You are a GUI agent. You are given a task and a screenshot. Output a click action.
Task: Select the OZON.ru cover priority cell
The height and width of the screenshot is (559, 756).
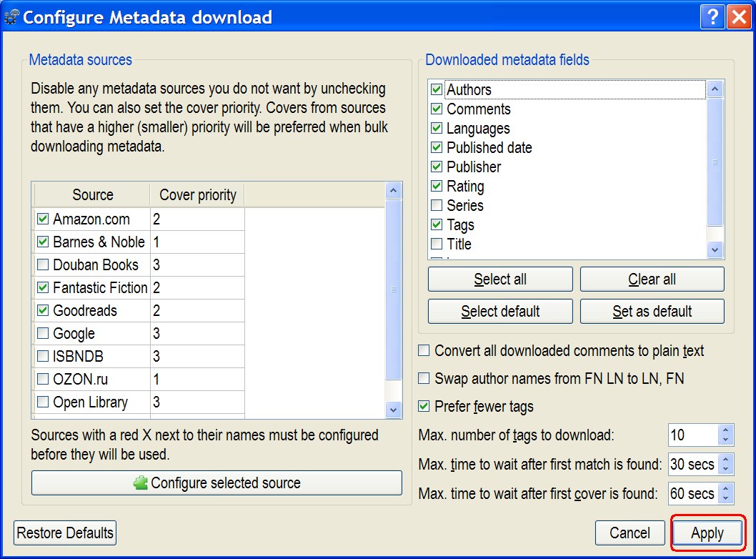point(197,379)
